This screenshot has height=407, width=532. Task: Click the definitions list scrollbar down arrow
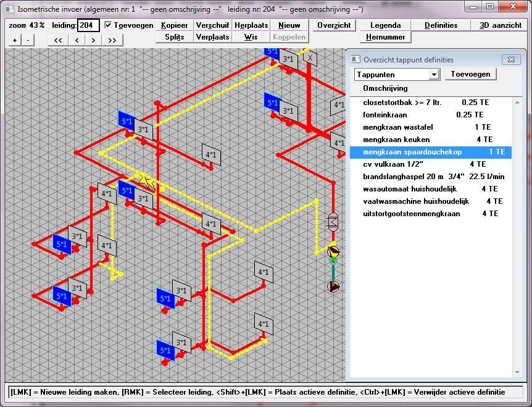click(x=517, y=372)
